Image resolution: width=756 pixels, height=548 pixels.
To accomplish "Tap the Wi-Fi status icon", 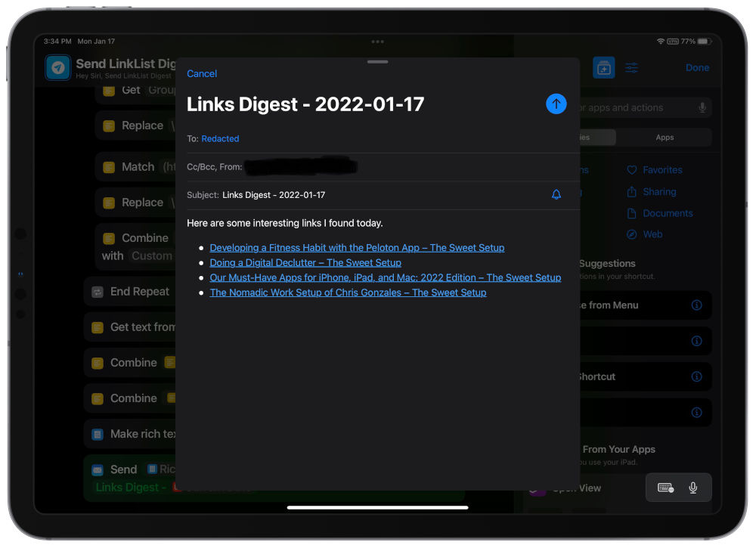I will [x=661, y=42].
